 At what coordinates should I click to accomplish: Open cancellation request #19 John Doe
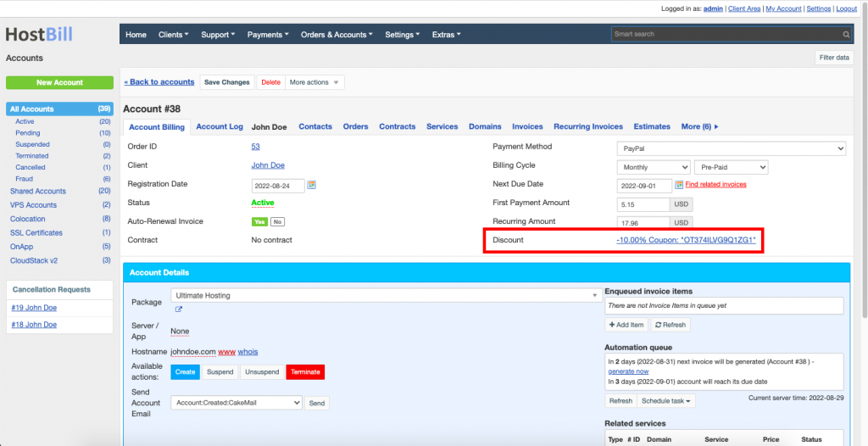34,308
